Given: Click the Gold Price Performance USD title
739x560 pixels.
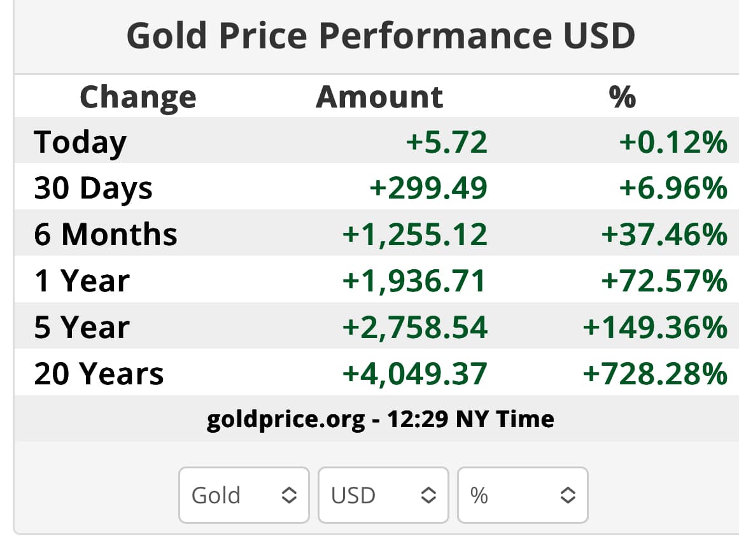Looking at the screenshot, I should pyautogui.click(x=380, y=36).
